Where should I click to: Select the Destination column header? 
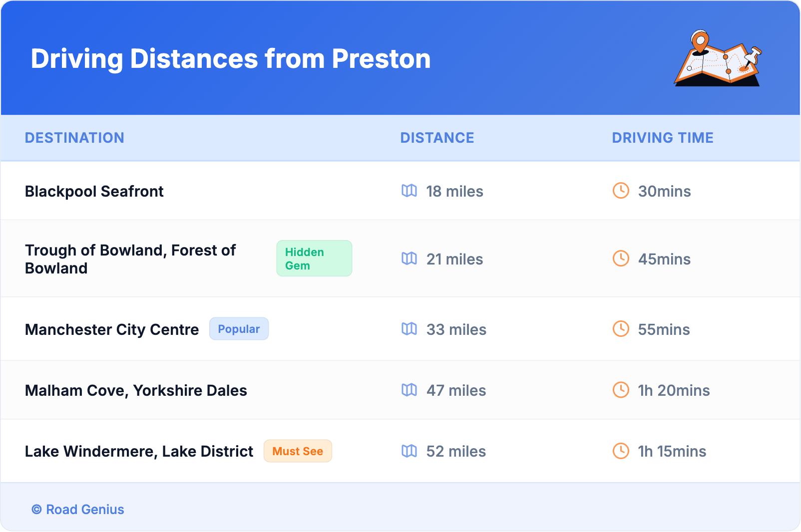pos(74,138)
